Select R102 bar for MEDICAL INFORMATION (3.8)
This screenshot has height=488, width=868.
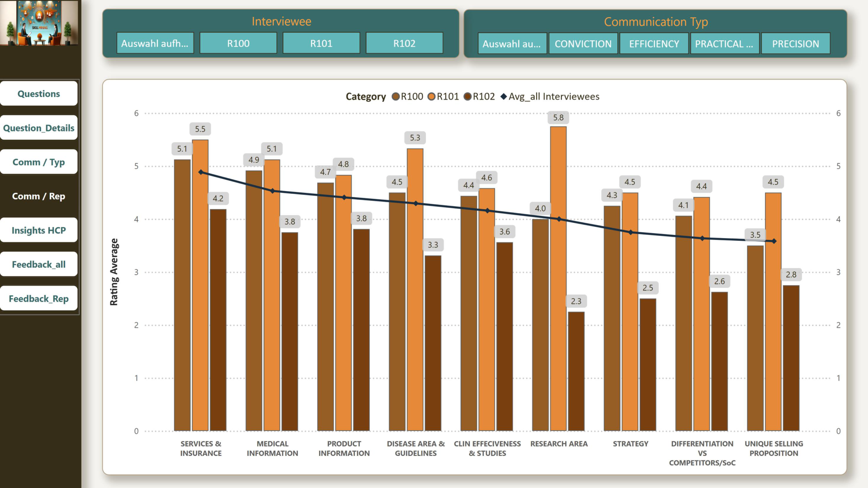290,332
